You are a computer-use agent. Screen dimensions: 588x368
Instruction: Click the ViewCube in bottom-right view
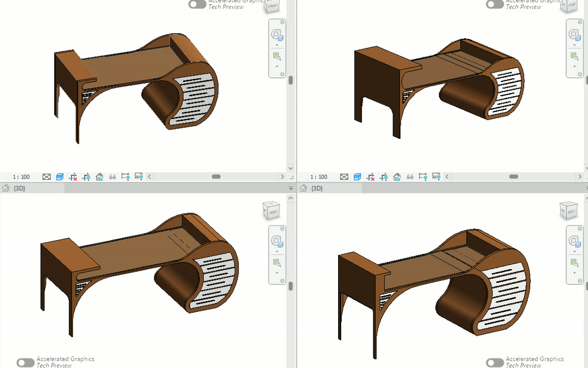(x=569, y=211)
